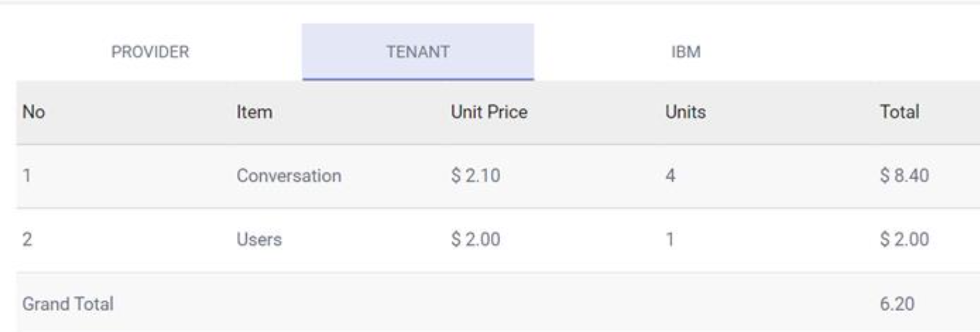Click the Users units value 1
Viewport: 980px width, 332px height.
point(670,239)
